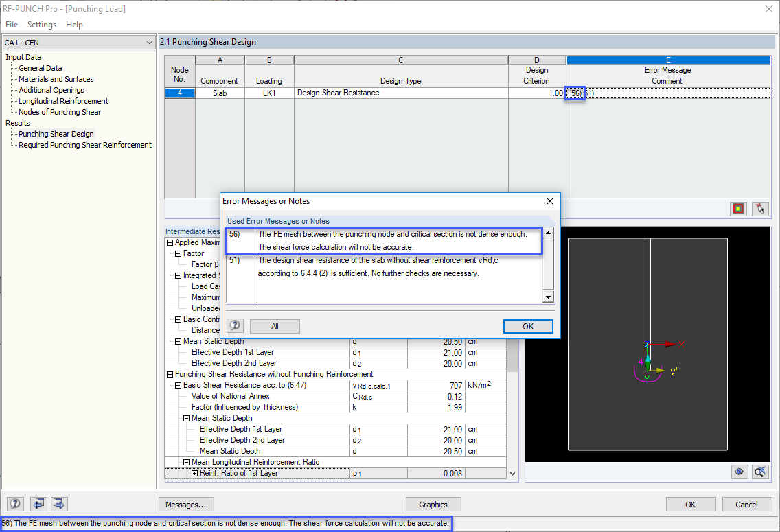
Task: Open help icon in Error Messages dialog
Action: (x=236, y=325)
